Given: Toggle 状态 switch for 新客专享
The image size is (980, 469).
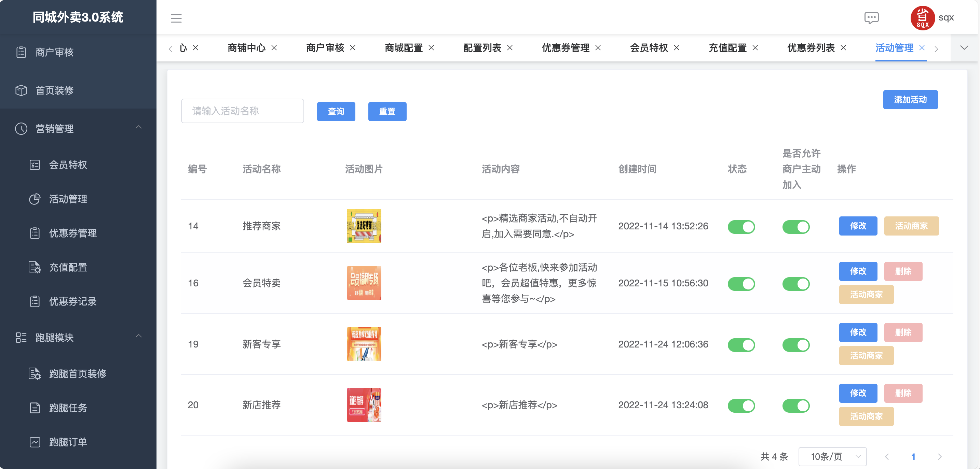Looking at the screenshot, I should pyautogui.click(x=741, y=345).
